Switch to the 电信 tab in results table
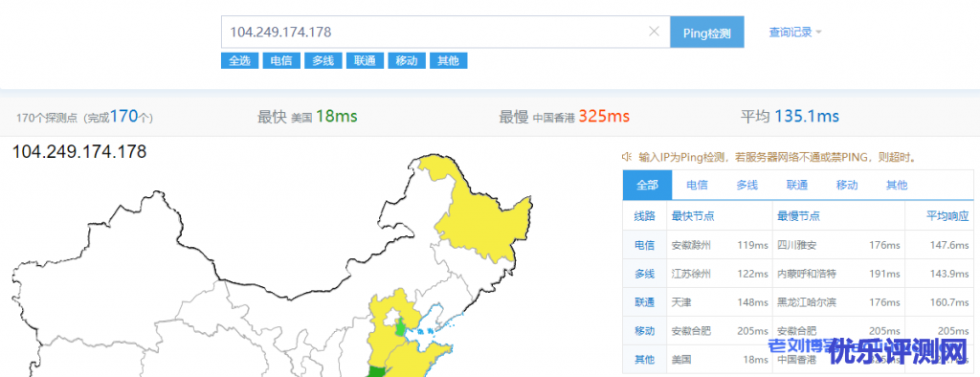Image resolution: width=980 pixels, height=377 pixels. tap(697, 185)
